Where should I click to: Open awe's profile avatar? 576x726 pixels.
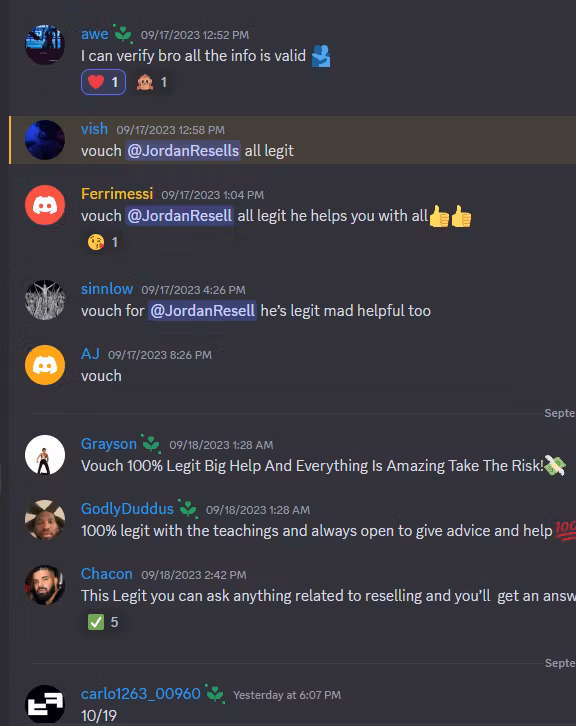(x=45, y=45)
